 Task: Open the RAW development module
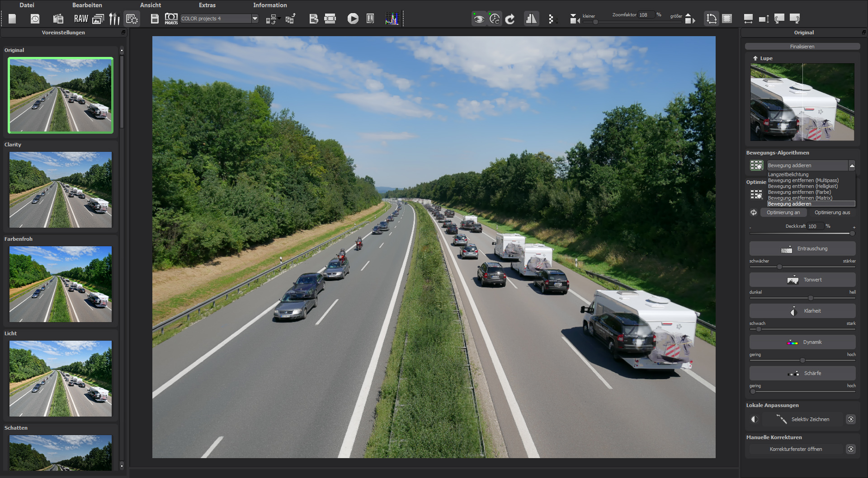(81, 19)
